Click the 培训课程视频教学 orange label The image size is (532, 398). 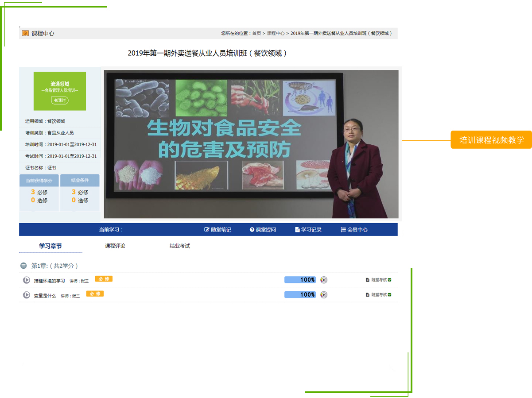click(491, 140)
